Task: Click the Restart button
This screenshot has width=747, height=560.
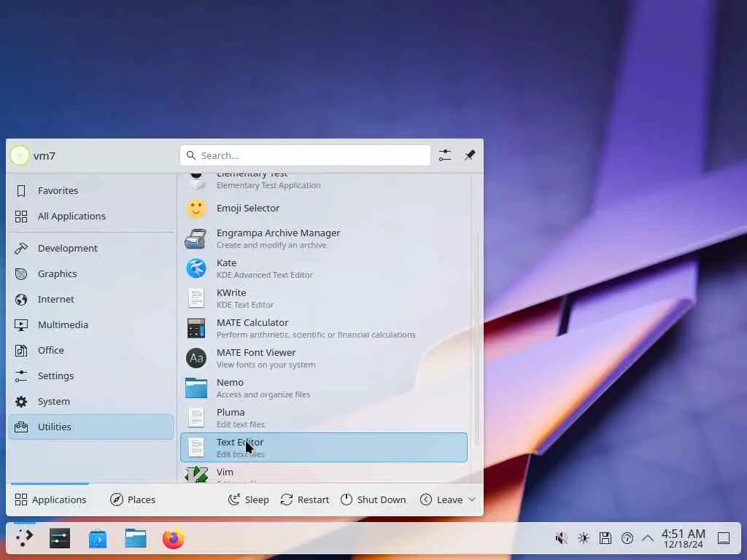Action: (305, 499)
